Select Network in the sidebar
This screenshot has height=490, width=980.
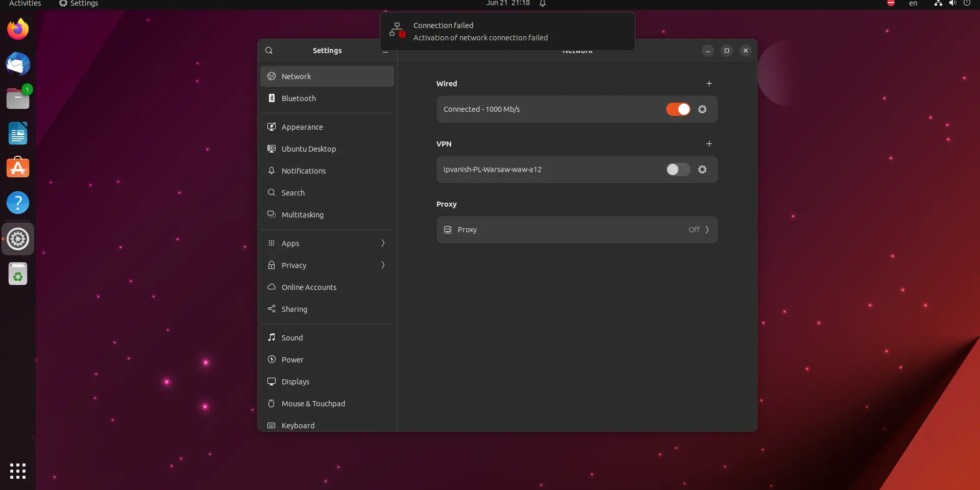pyautogui.click(x=327, y=76)
